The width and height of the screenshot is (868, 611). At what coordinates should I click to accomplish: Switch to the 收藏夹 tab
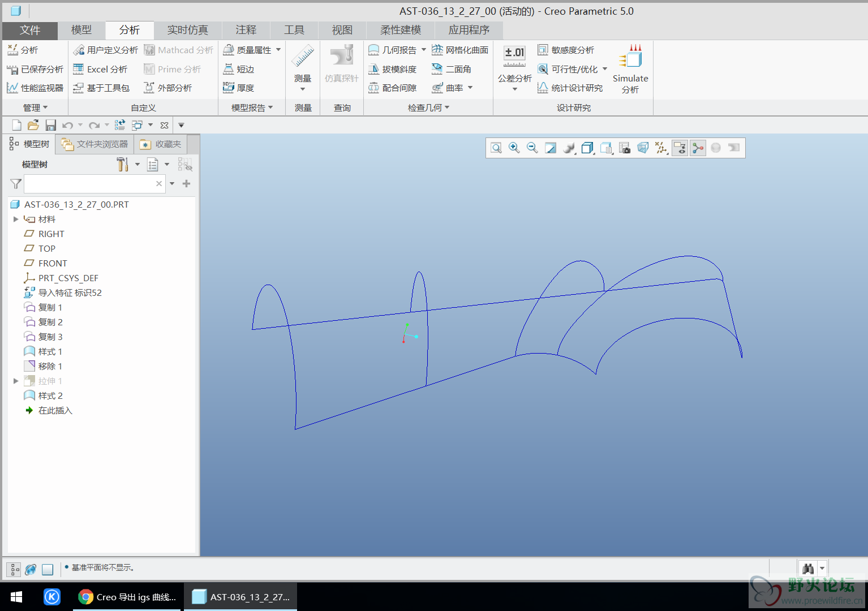click(161, 144)
